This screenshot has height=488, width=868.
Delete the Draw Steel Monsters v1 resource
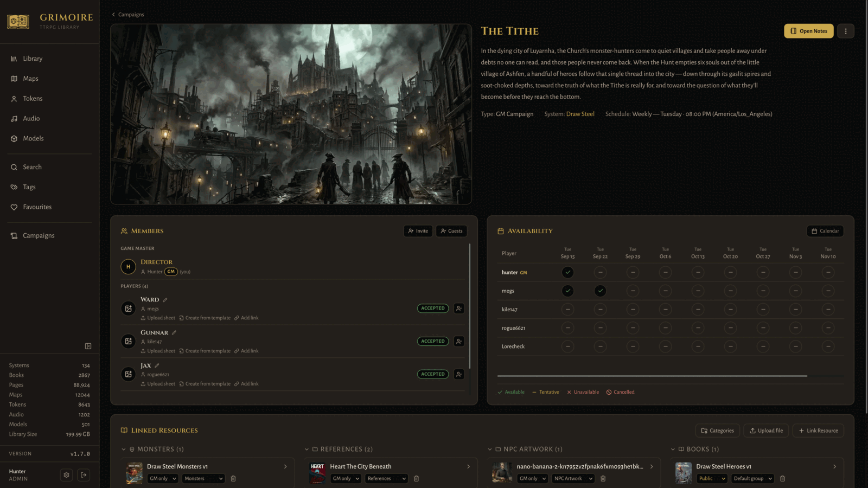233,479
